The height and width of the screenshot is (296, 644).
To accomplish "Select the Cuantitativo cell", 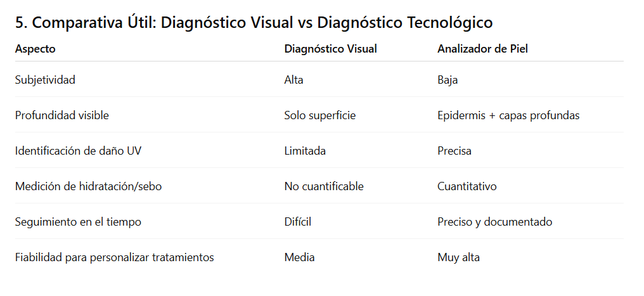I will 467,186.
